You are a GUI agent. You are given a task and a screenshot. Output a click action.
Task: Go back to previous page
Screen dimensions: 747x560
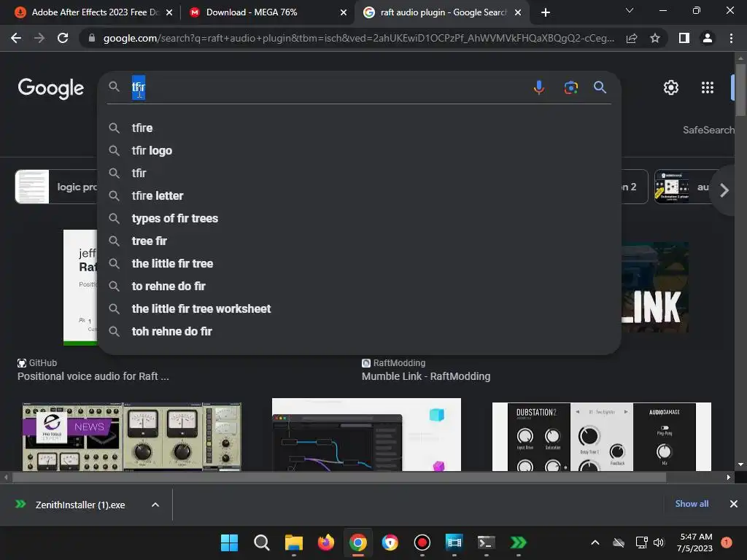click(x=16, y=38)
